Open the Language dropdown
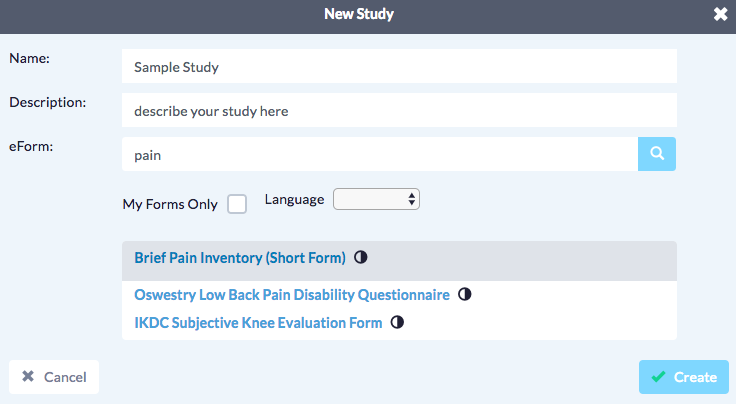Screen dimensions: 736x404 coord(376,199)
